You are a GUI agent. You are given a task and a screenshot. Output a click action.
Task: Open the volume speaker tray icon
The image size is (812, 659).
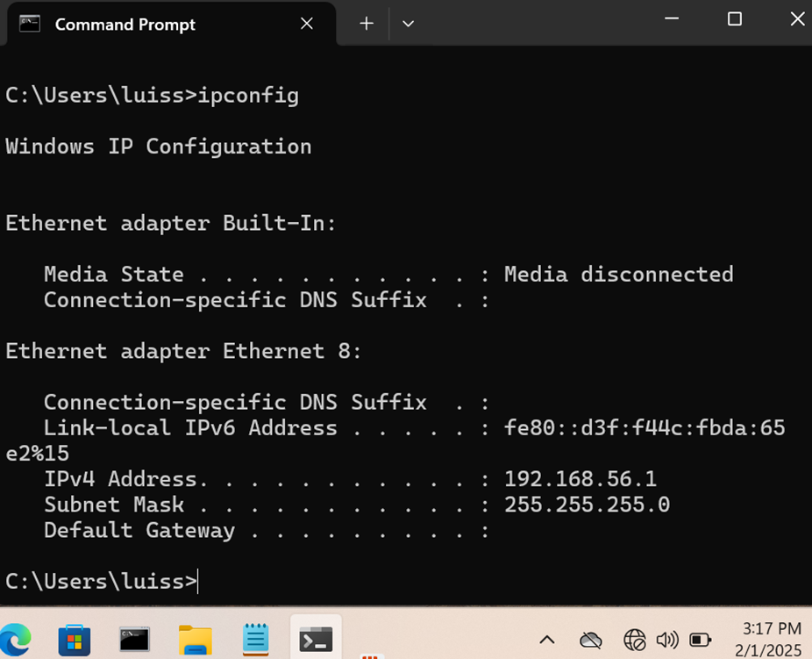(667, 641)
